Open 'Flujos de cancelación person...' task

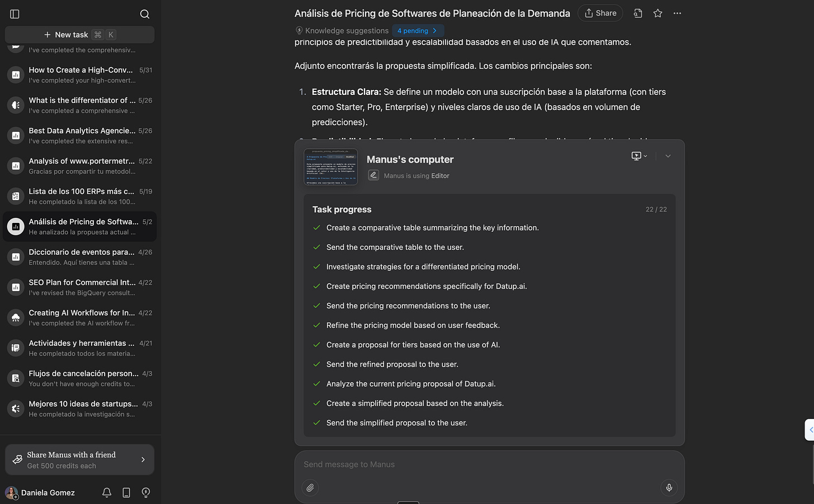[x=79, y=378]
